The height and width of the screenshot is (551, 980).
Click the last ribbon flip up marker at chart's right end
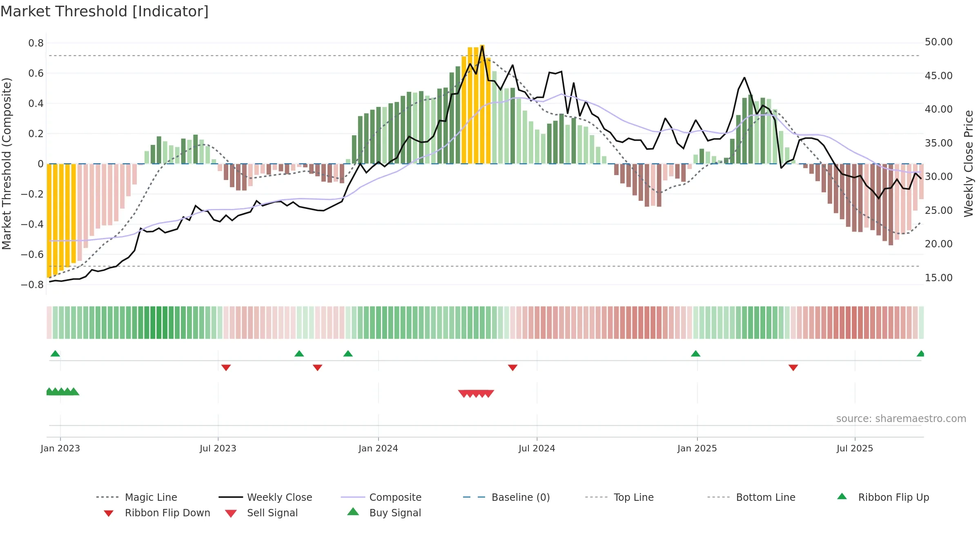[920, 353]
